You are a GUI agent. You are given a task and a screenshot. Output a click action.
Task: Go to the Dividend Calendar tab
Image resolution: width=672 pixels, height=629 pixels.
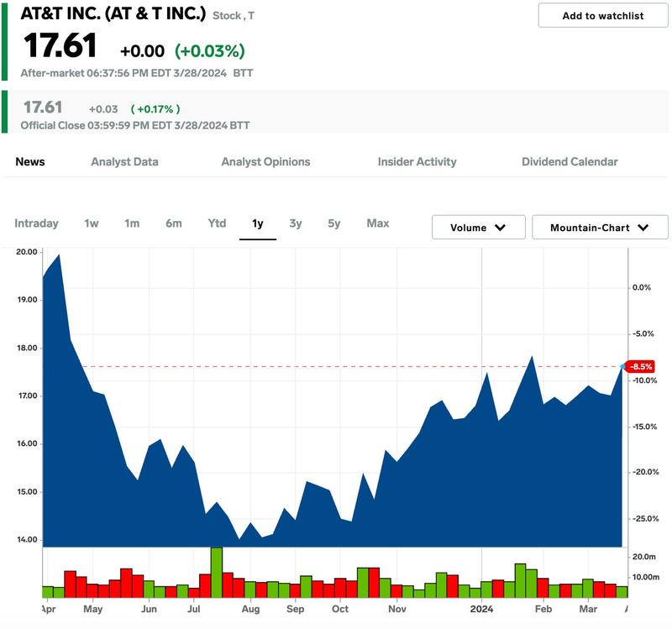pos(570,161)
